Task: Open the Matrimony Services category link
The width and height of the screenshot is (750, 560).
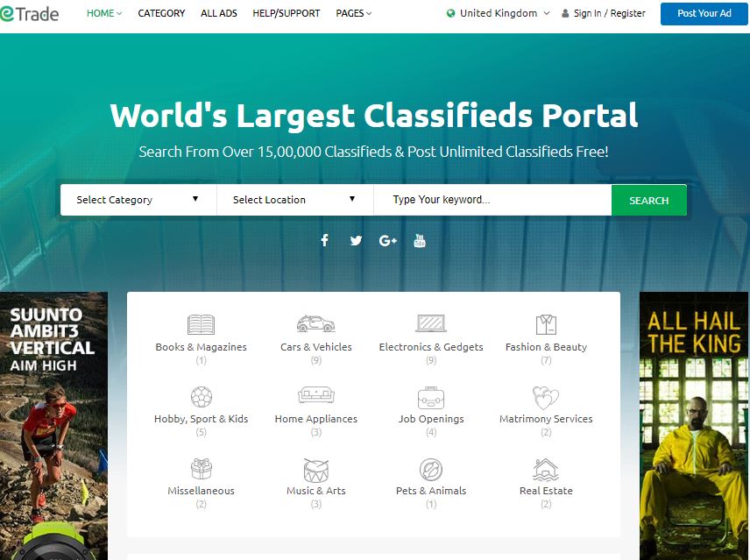Action: (x=546, y=419)
